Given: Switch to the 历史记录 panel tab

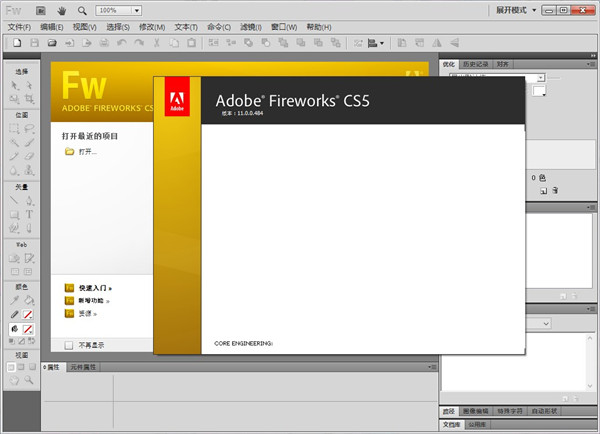Looking at the screenshot, I should pyautogui.click(x=475, y=64).
